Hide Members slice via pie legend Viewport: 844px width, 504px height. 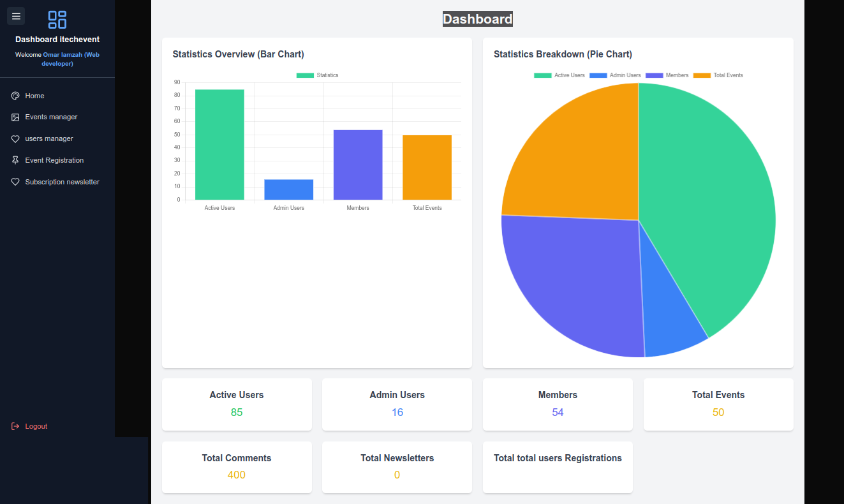(667, 75)
